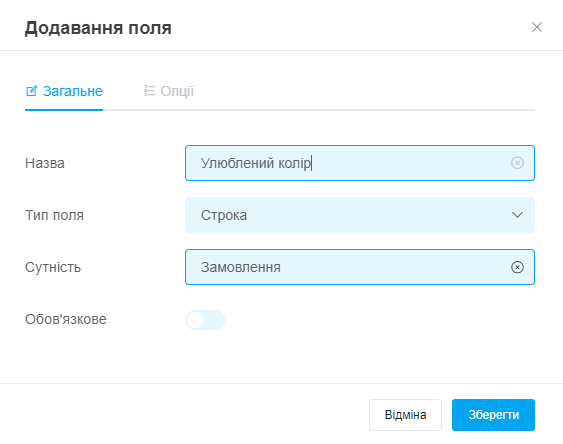This screenshot has width=563, height=444.
Task: Switch to the Опції tab
Action: (169, 91)
